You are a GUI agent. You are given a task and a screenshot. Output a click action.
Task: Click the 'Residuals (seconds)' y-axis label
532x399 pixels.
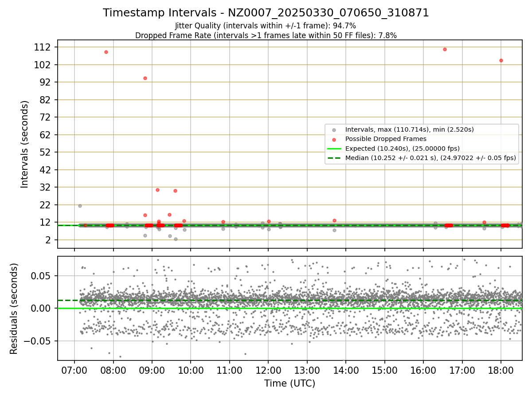coord(14,309)
